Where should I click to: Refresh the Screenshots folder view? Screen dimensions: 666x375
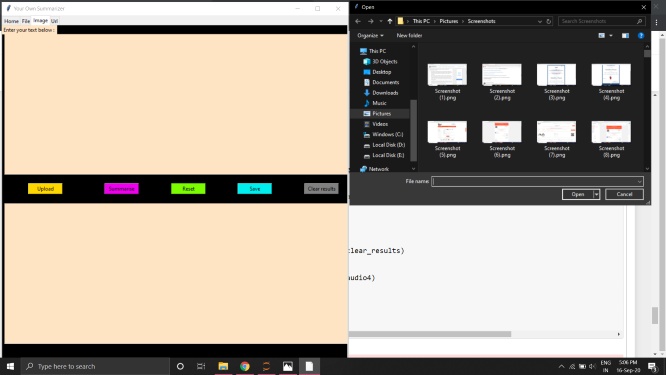(x=548, y=21)
